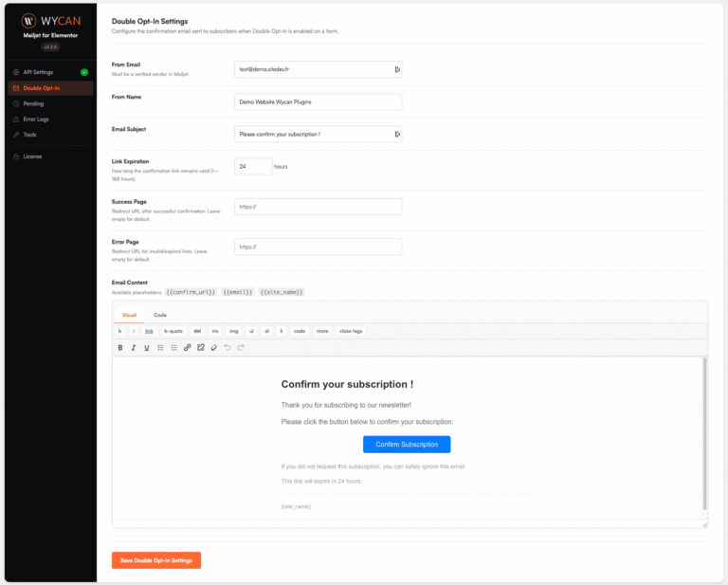Viewport: 728px width, 585px height.
Task: Click the Double Opt-In envelope icon
Action: pyautogui.click(x=16, y=88)
